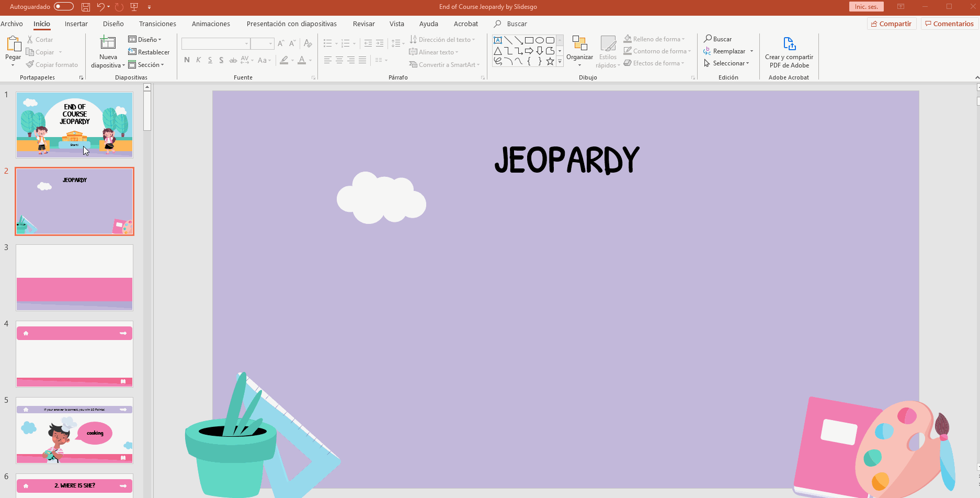Click the Restablecer slide command
980x498 pixels.
149,52
